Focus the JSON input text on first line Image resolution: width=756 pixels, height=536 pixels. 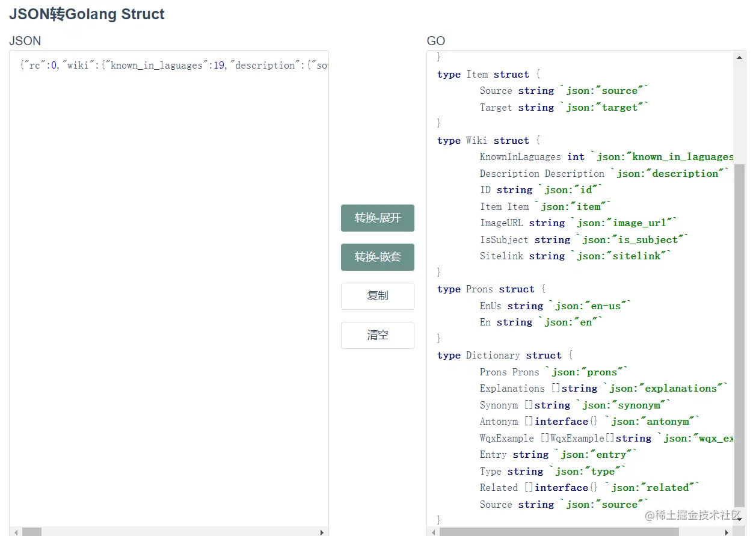[x=174, y=66]
